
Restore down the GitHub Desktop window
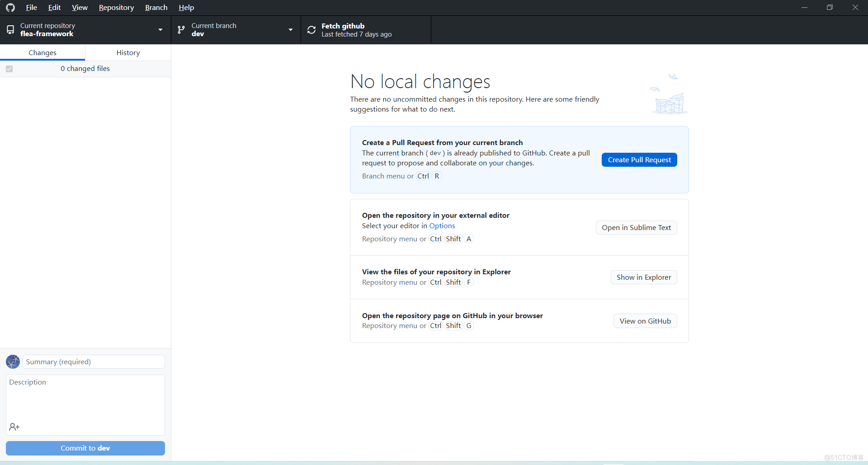[830, 8]
